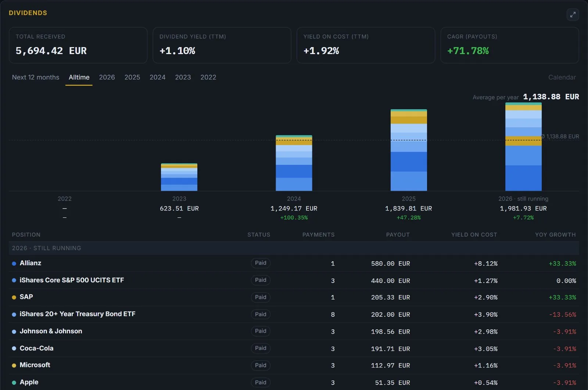Open the 2024 dividends tab
This screenshot has height=390, width=588.
click(x=157, y=77)
